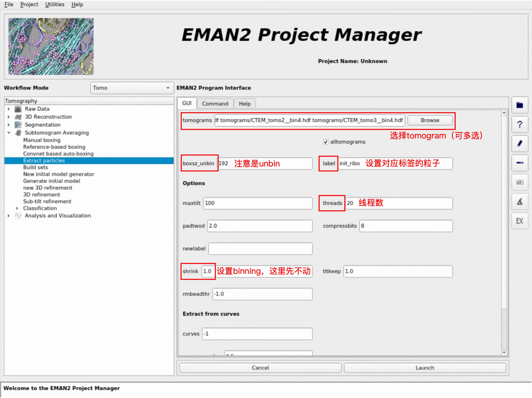Open the WIKI icon button
The height and width of the screenshot is (398, 532).
click(520, 182)
